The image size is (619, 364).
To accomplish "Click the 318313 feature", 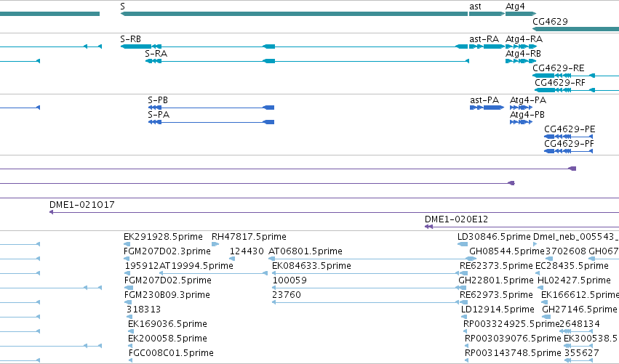I will pyautogui.click(x=129, y=317).
